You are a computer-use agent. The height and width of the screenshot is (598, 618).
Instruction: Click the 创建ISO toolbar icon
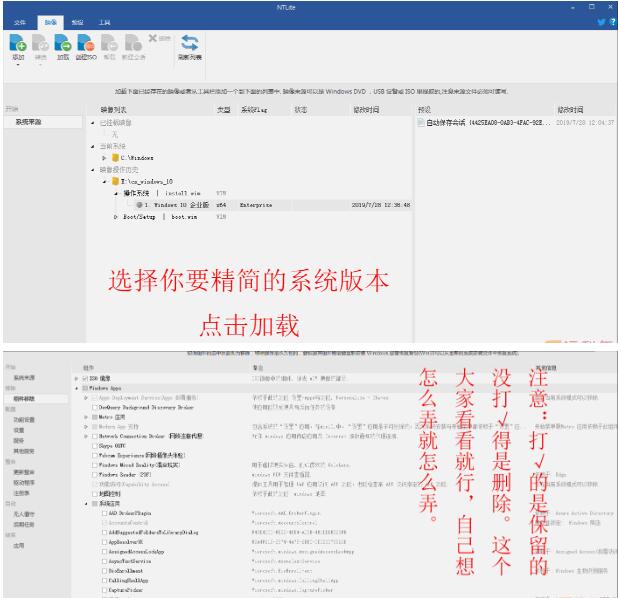(x=86, y=43)
